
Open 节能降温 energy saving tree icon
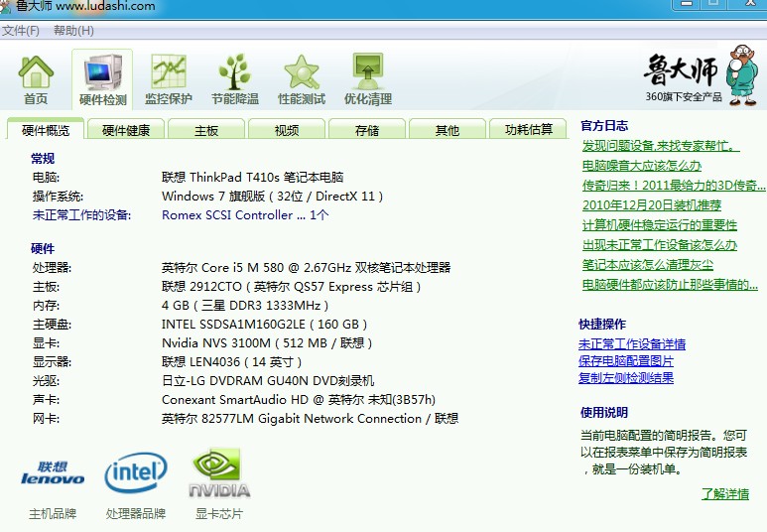pos(235,80)
